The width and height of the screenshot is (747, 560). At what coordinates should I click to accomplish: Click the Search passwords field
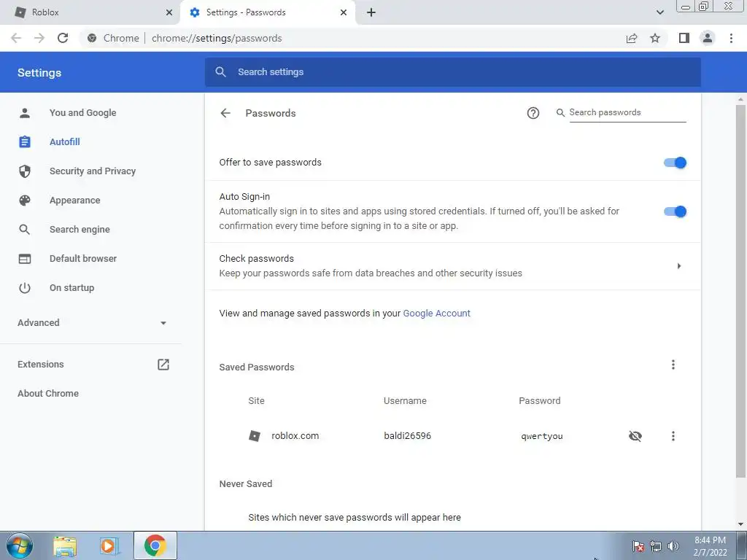point(627,112)
